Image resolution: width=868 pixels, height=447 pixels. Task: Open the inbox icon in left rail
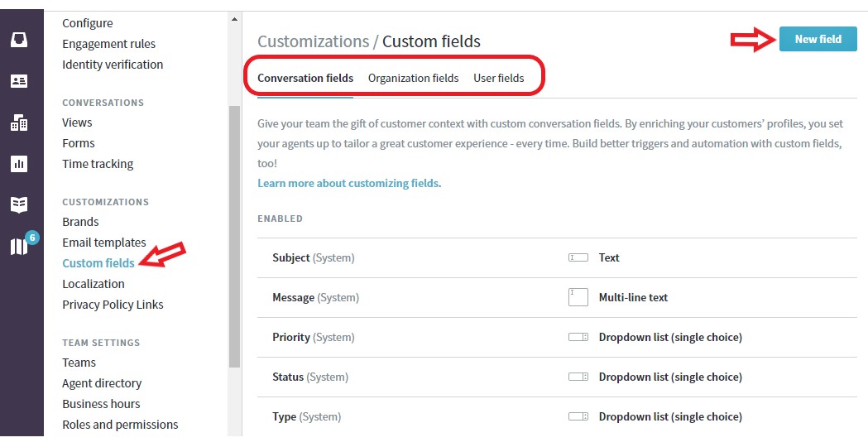point(19,40)
